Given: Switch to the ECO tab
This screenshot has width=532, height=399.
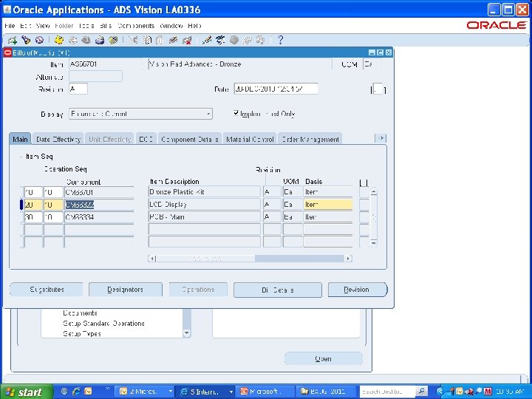Looking at the screenshot, I should click(x=146, y=139).
